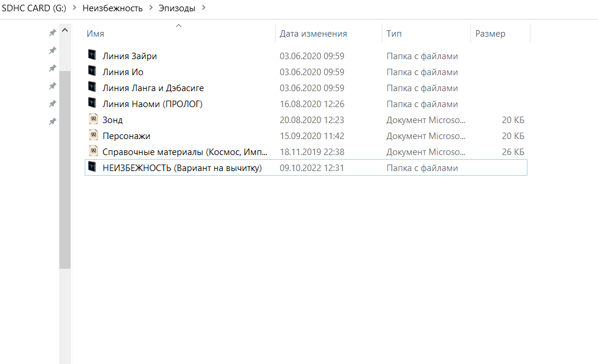This screenshot has height=364, width=598.
Task: Click the date 09.10.2022 12:31
Action: pos(312,168)
